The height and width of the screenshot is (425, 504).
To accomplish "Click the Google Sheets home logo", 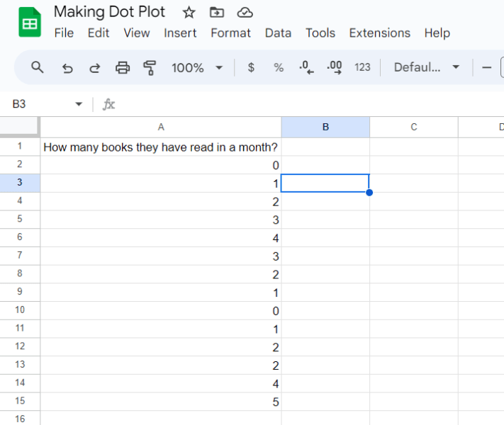I will point(29,23).
